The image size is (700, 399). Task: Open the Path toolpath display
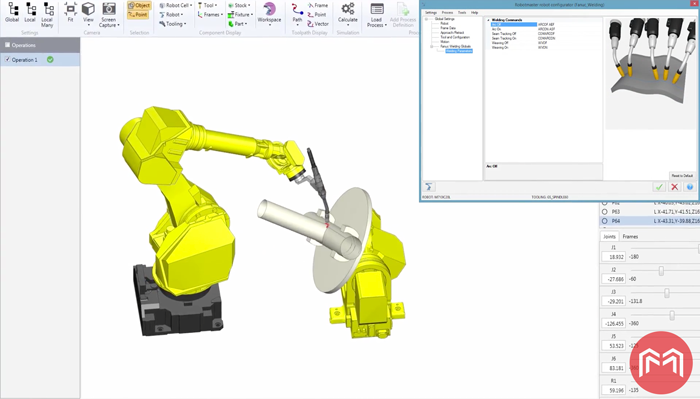297,14
